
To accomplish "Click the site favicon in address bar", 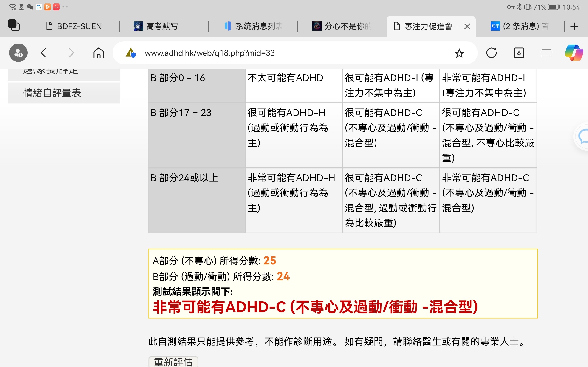I will (x=130, y=53).
